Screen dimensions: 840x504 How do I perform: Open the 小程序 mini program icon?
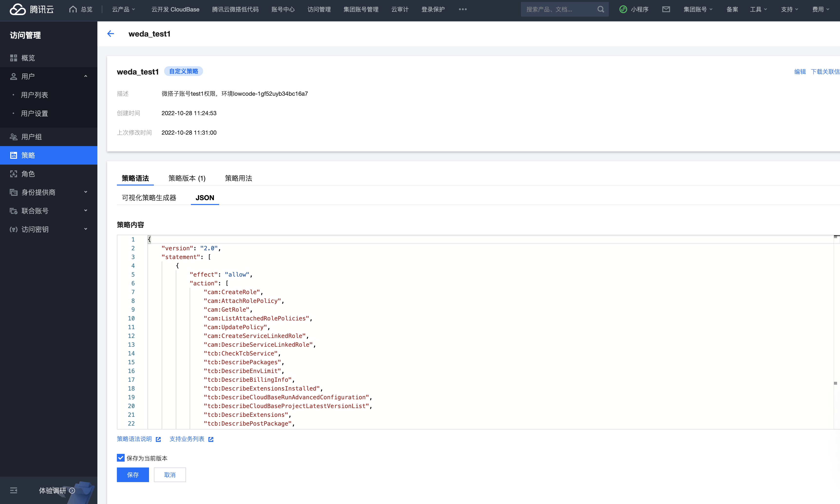click(x=623, y=9)
